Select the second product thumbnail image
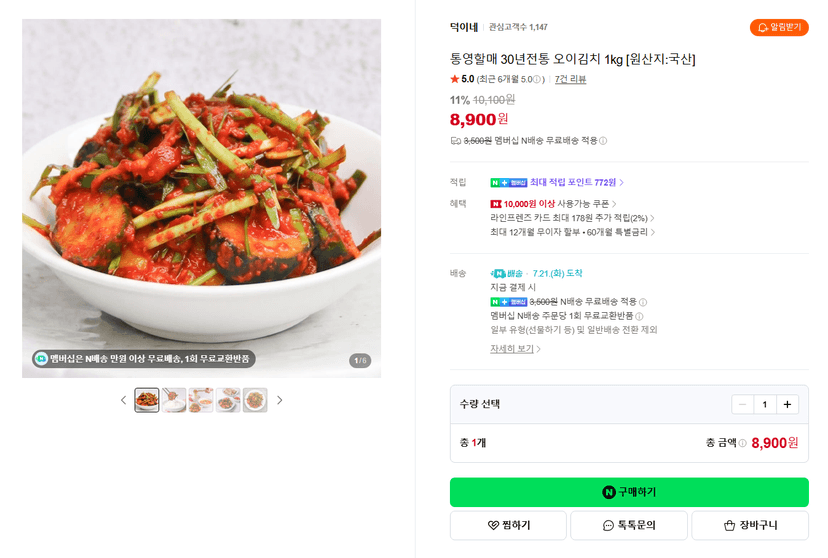The height and width of the screenshot is (558, 828). tap(174, 400)
